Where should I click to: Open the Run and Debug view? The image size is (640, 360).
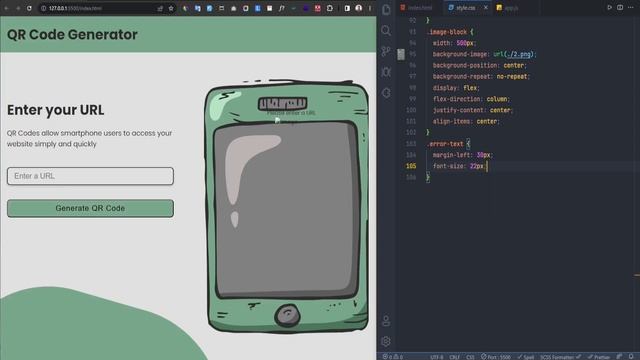click(386, 72)
